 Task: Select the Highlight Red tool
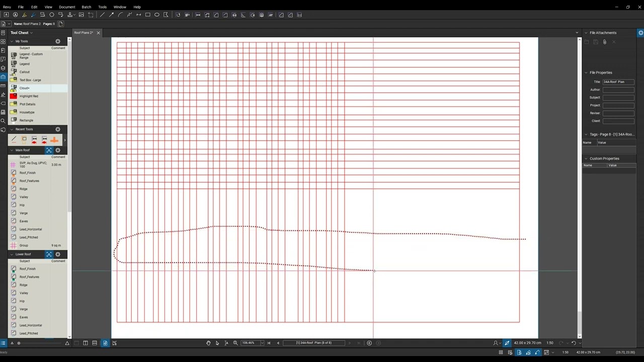click(38, 96)
